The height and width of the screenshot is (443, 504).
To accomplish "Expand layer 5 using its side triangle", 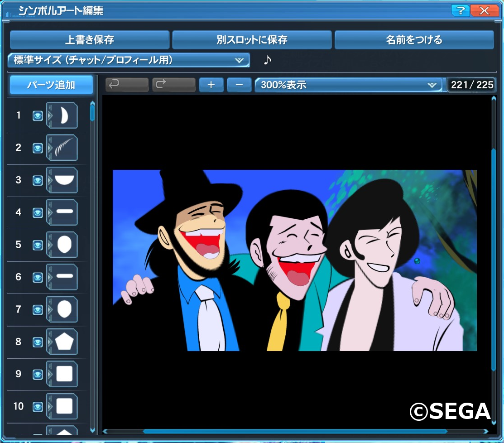I will [49, 245].
